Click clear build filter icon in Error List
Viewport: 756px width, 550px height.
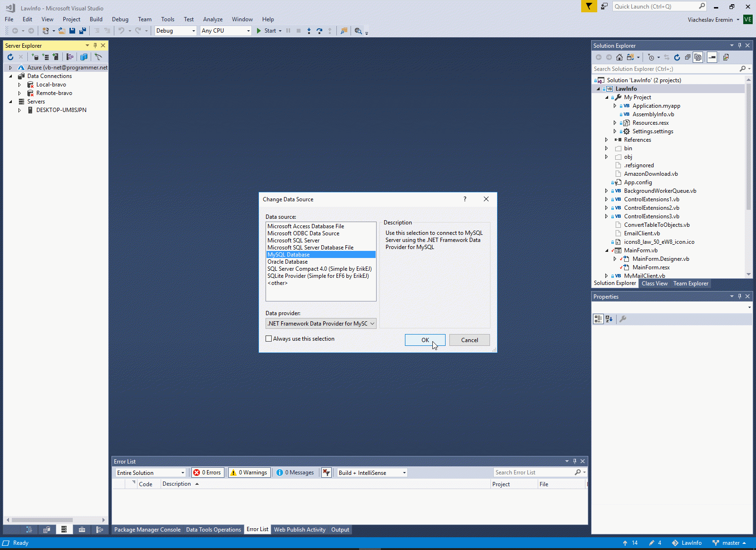click(x=326, y=473)
